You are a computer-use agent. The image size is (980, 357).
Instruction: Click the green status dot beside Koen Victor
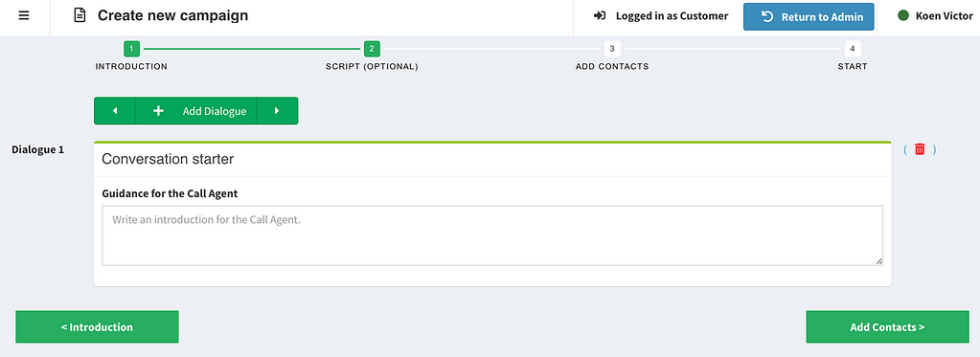(902, 15)
